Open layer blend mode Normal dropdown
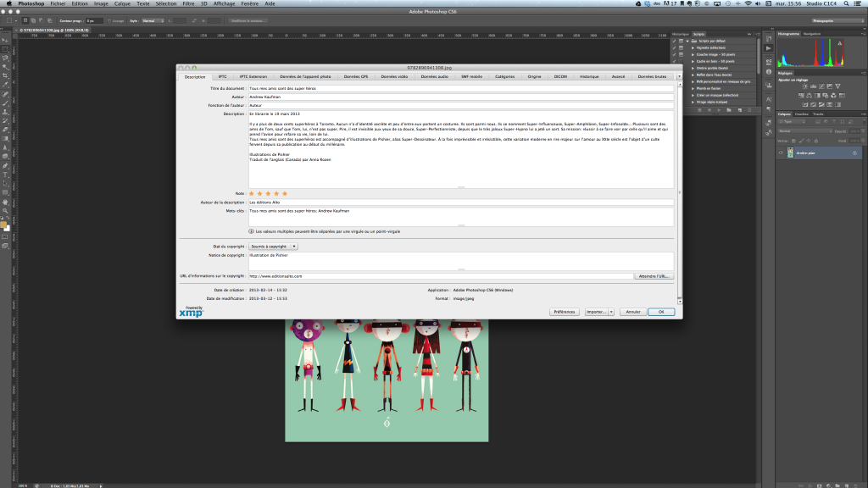 805,131
